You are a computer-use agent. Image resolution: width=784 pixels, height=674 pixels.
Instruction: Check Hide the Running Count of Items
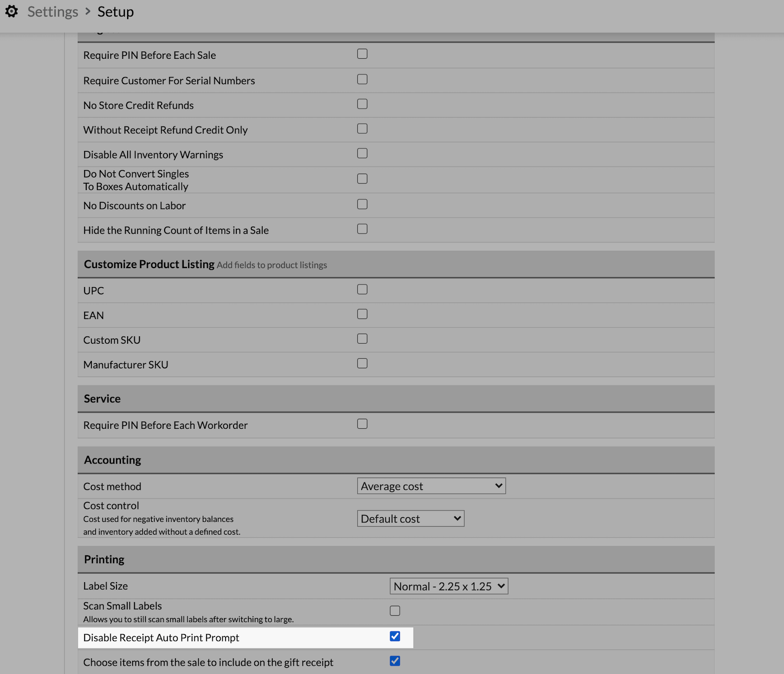click(362, 229)
